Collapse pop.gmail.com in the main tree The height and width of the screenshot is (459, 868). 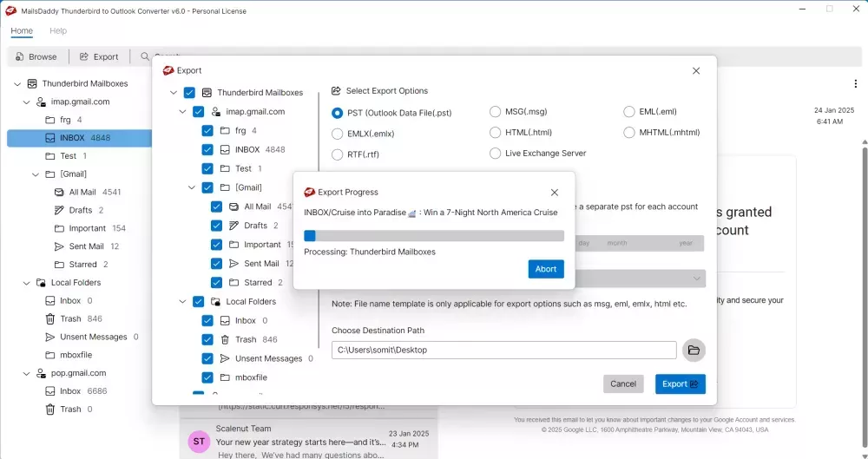(x=26, y=374)
